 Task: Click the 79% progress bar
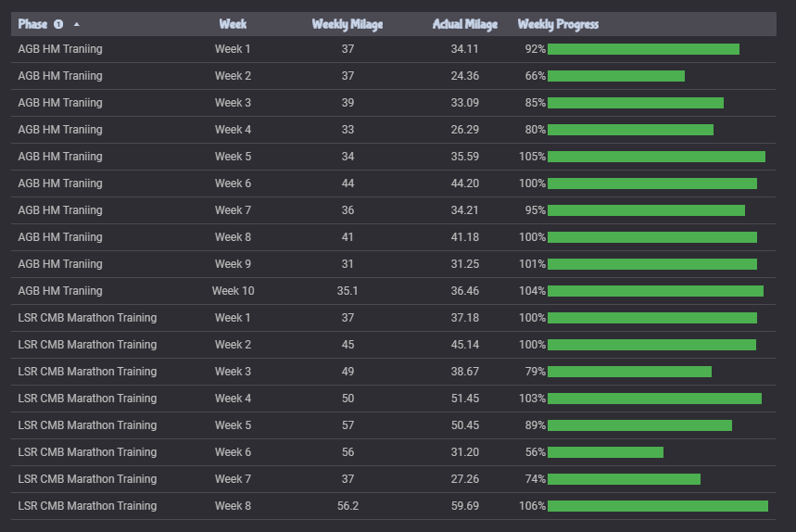click(x=629, y=372)
